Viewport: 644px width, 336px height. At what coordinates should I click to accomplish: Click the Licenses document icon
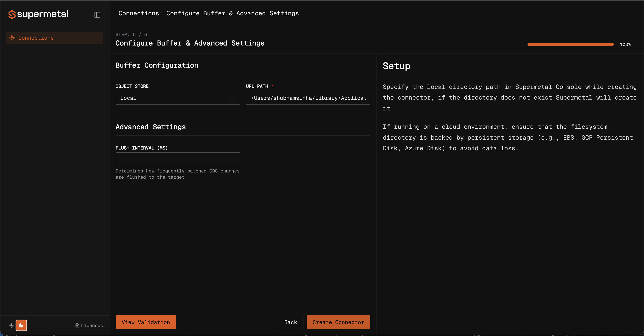pos(77,325)
